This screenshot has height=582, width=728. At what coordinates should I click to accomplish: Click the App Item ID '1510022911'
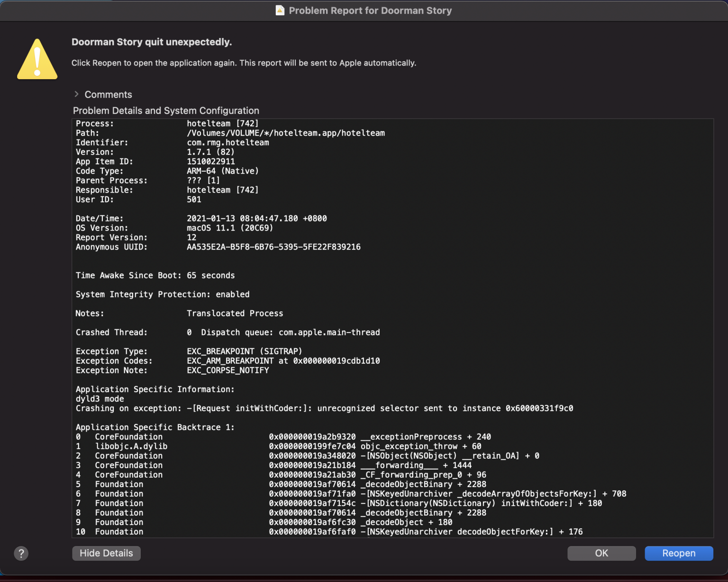tap(211, 162)
